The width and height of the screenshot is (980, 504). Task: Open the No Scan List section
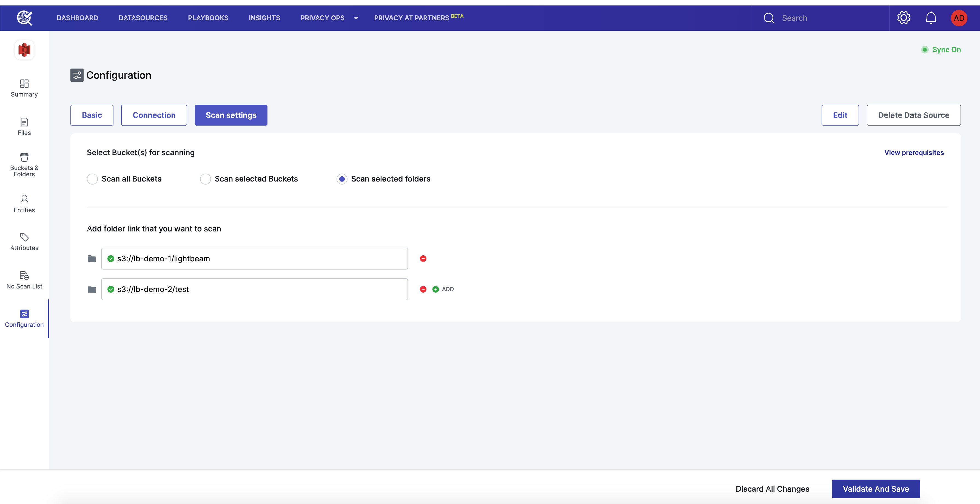[24, 281]
